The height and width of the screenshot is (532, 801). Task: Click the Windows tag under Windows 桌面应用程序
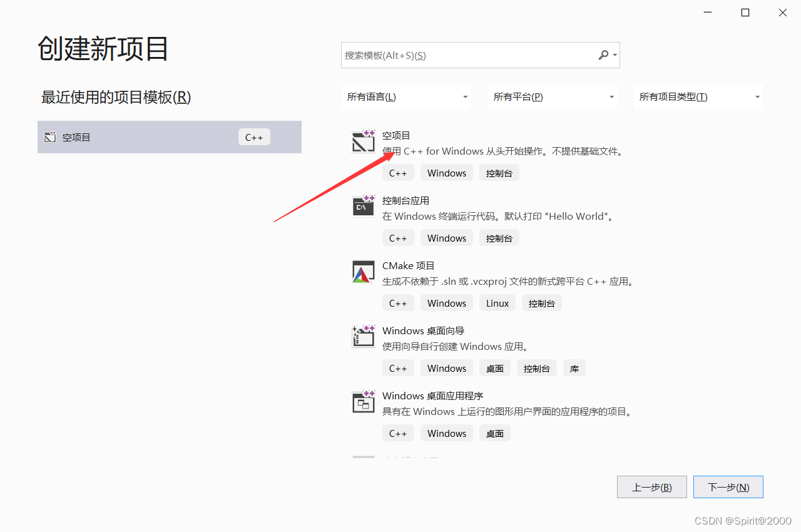447,433
